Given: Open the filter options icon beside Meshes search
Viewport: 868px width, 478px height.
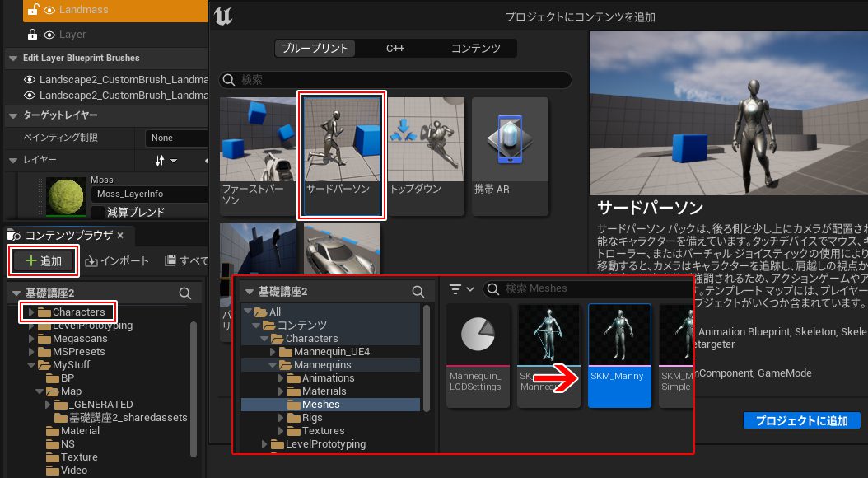Looking at the screenshot, I should point(464,288).
